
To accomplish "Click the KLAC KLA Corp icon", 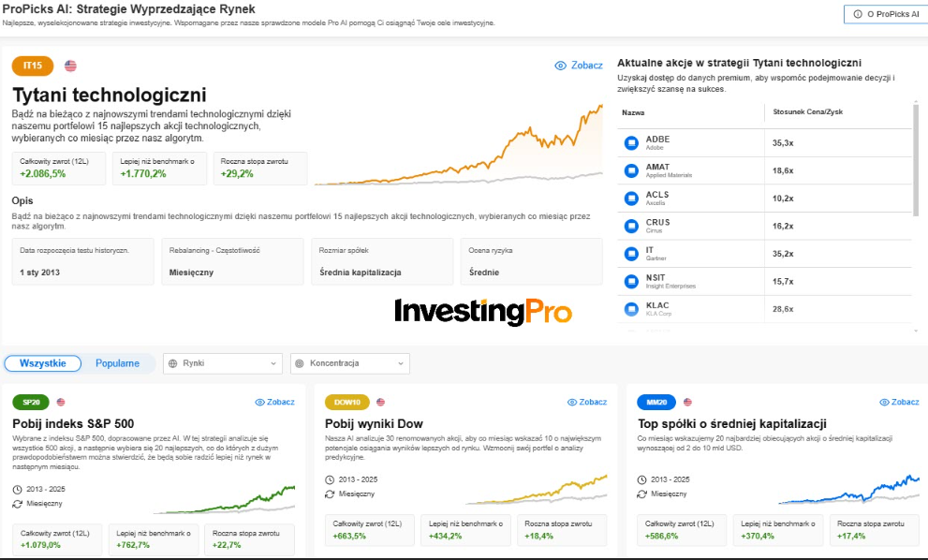I will click(631, 309).
